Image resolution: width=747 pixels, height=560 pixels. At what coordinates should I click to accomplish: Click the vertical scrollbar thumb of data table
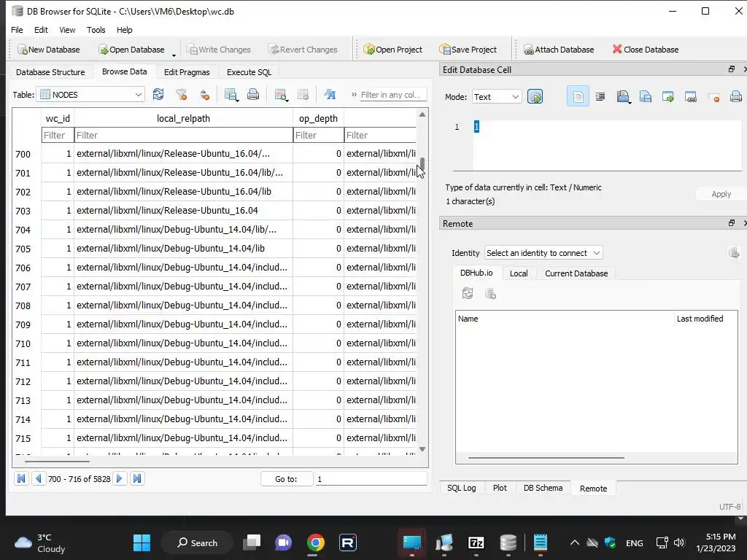[422, 163]
